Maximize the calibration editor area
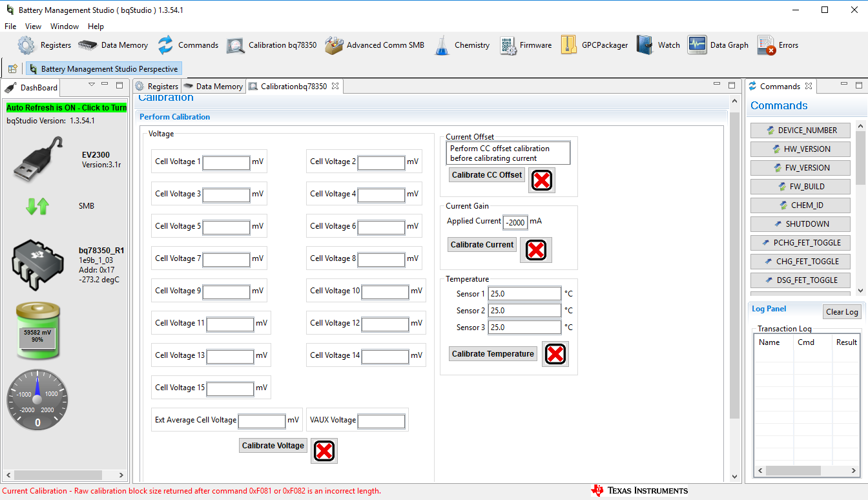 (x=732, y=85)
